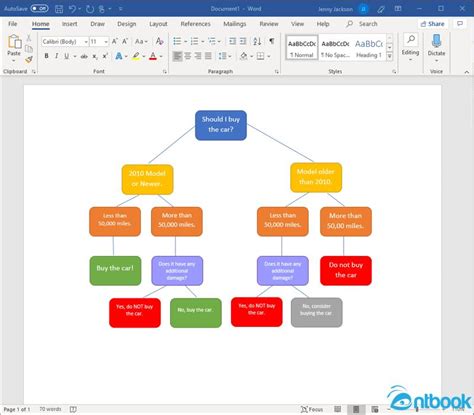This screenshot has width=474, height=415.
Task: Switch to the Layout tab
Action: (x=158, y=24)
